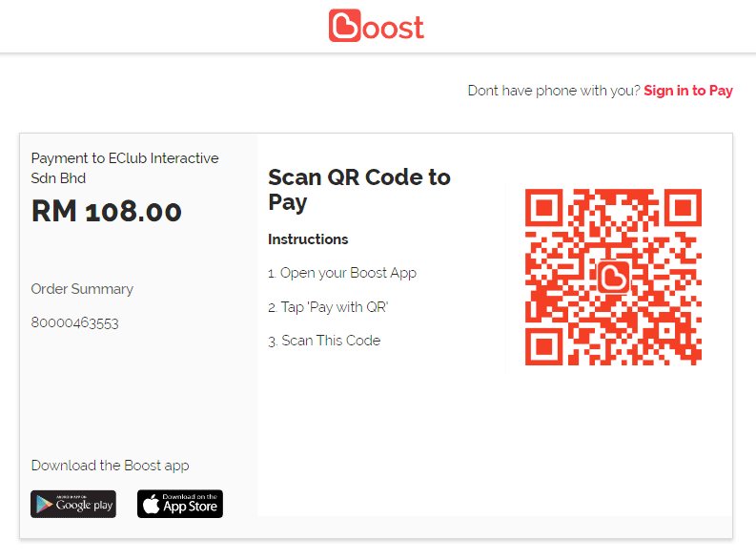Click the Boost heart icon inside the QR code
The image size is (756, 560).
pyautogui.click(x=612, y=277)
